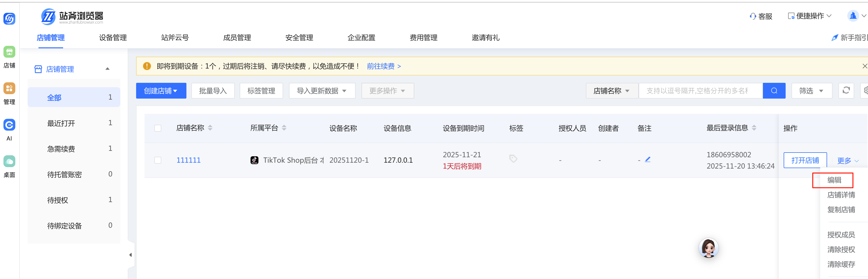Switch to the 设备管理 tab
Screen dimensions: 868x279
click(112, 38)
